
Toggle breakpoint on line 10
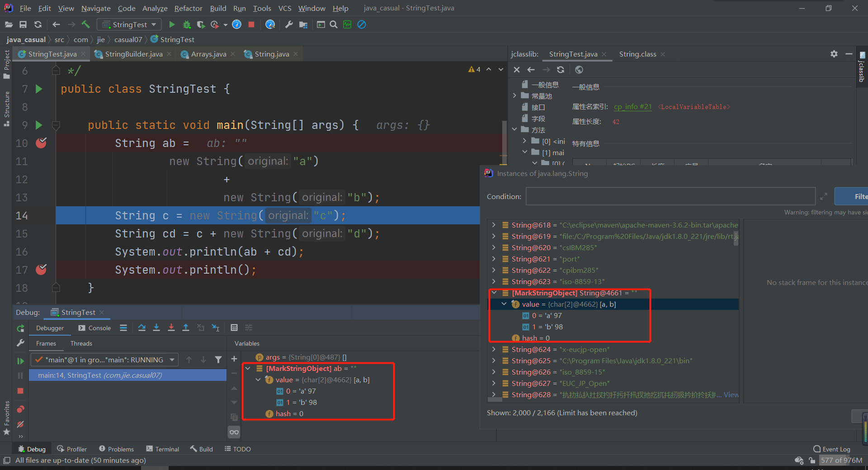click(41, 143)
